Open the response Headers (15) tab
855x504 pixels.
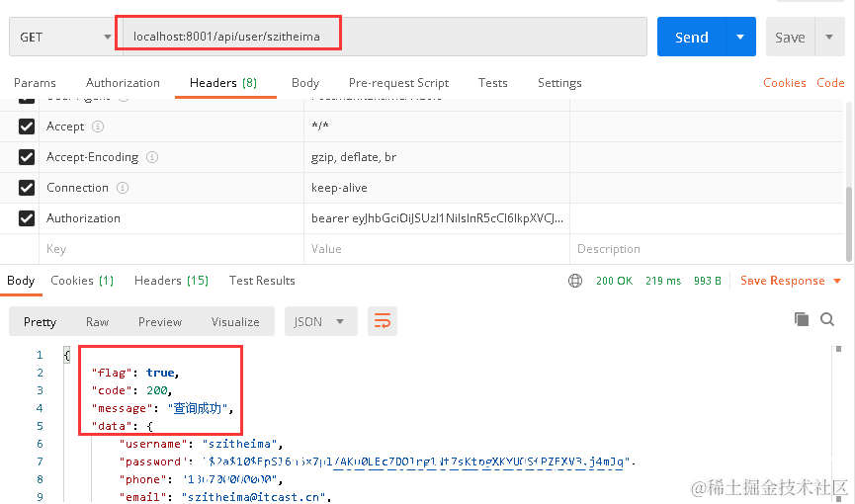[x=171, y=281]
